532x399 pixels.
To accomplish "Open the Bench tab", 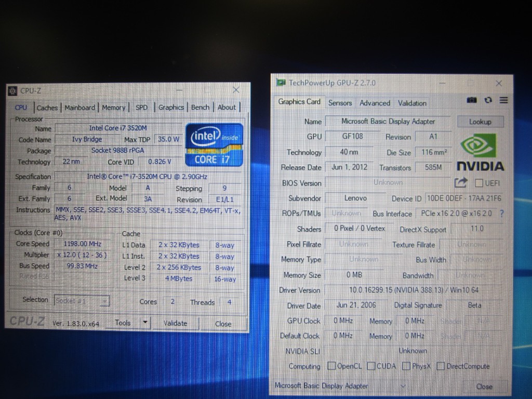I will (200, 107).
